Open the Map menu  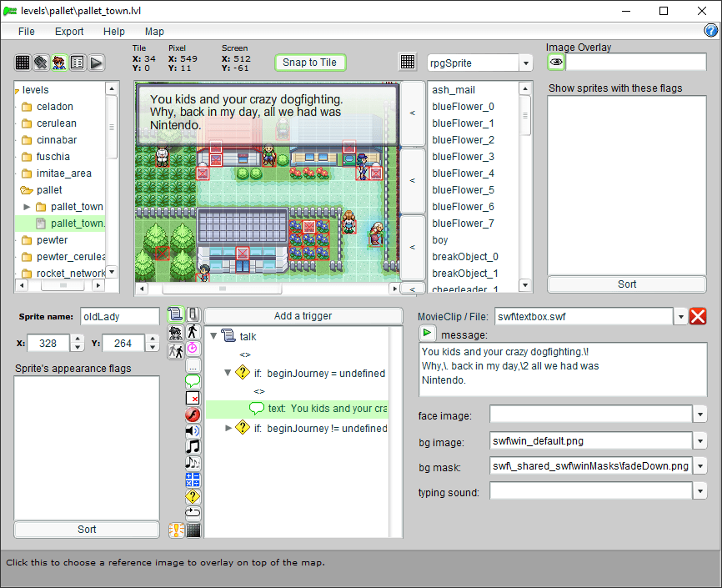coord(154,32)
